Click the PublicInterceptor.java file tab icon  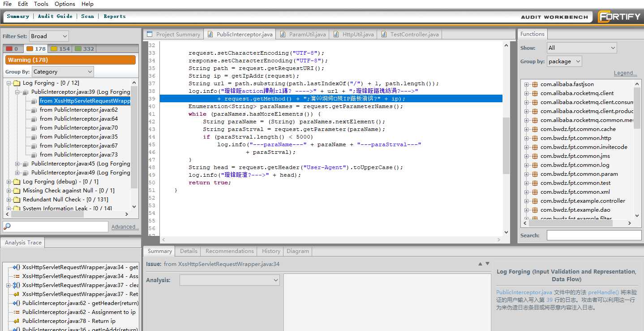click(210, 34)
